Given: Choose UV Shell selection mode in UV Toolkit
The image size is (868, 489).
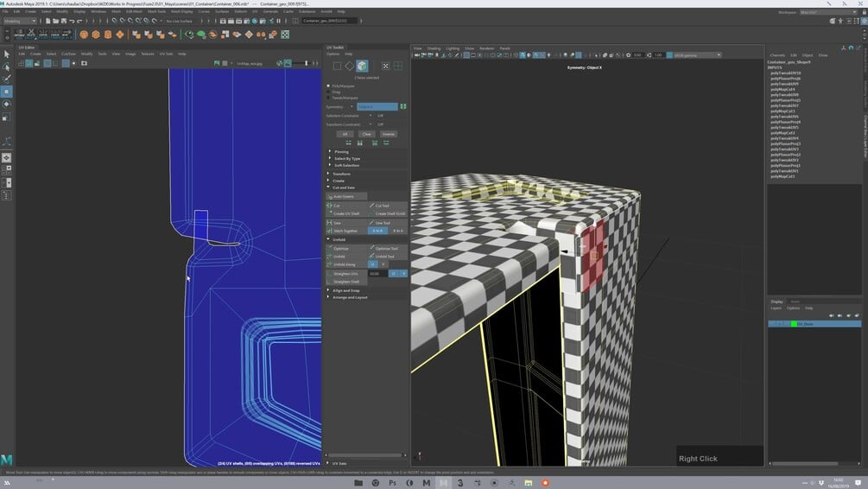Looking at the screenshot, I should [397, 66].
